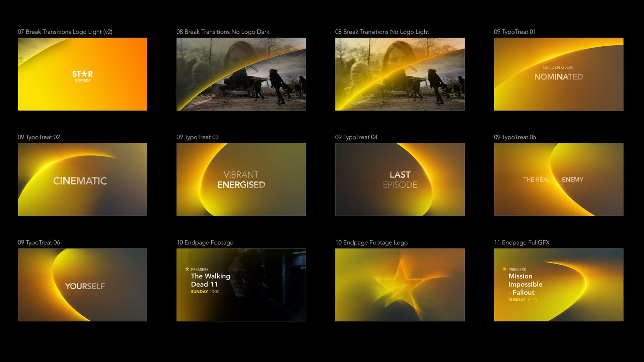The height and width of the screenshot is (362, 644).
Task: Click the STAR Comedy logo
Action: (x=83, y=76)
